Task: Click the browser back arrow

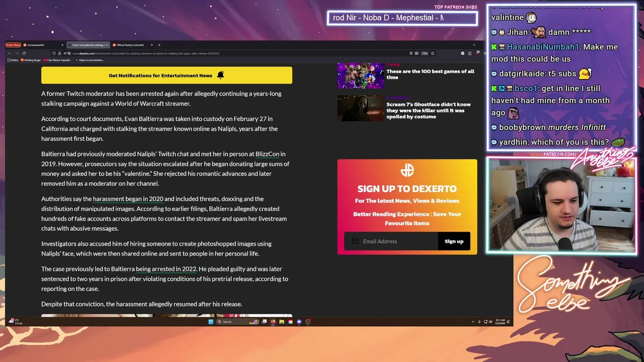Action: tap(10, 53)
